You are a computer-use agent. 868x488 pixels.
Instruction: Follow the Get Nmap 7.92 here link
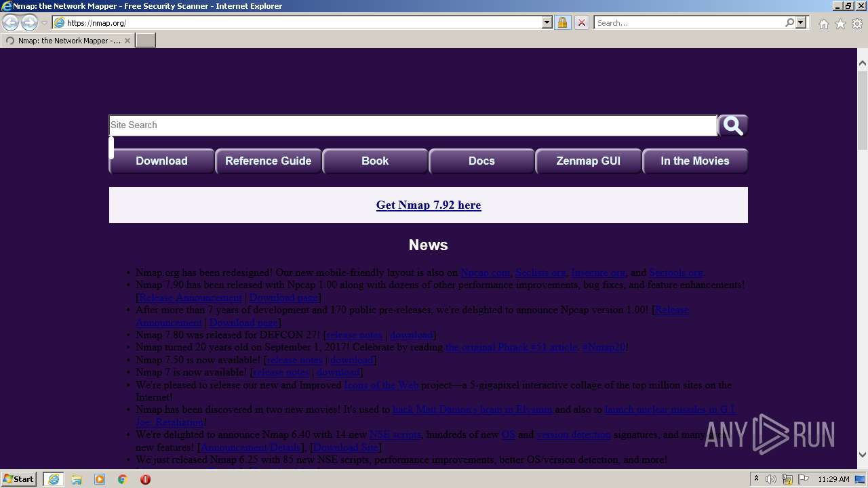coord(429,205)
